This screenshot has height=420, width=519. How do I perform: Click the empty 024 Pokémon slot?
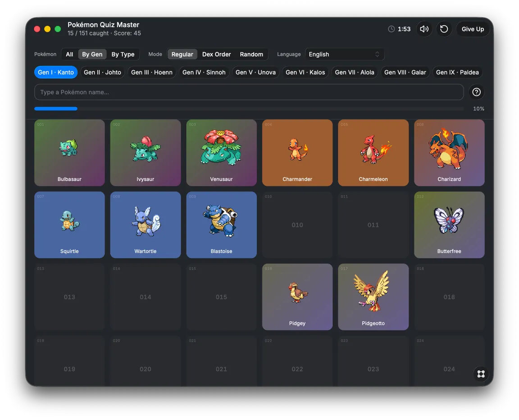click(449, 361)
